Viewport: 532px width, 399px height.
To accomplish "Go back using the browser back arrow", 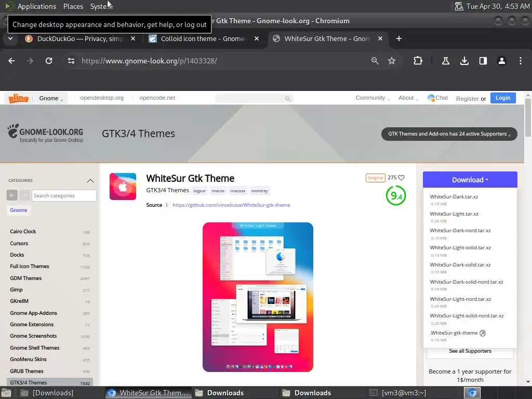I will point(11,61).
